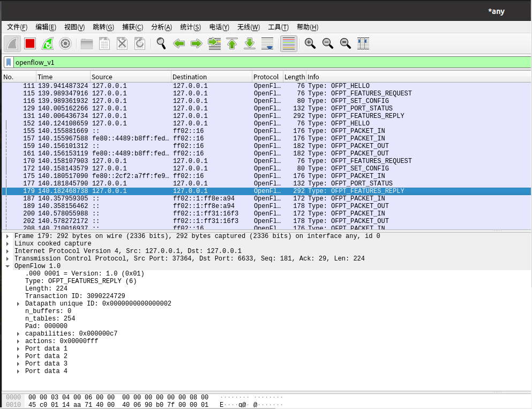Image resolution: width=532 pixels, height=409 pixels.
Task: Click the find packet magnifier icon
Action: pos(161,44)
